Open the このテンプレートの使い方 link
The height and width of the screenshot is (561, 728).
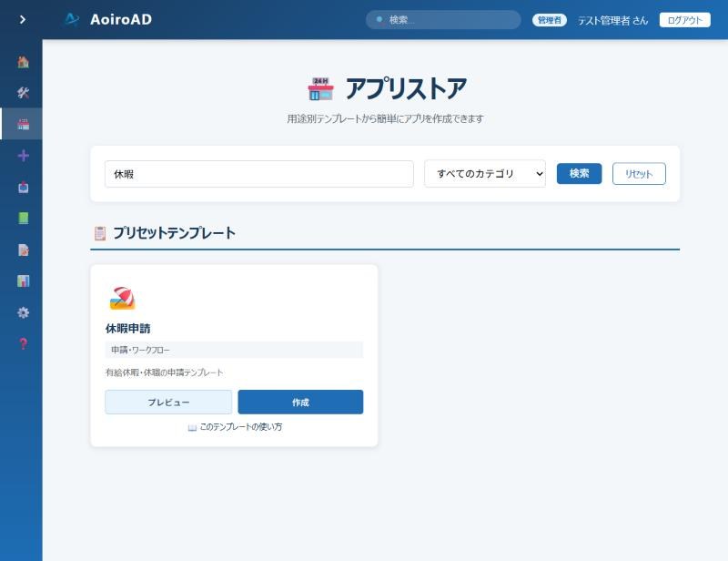tap(235, 427)
